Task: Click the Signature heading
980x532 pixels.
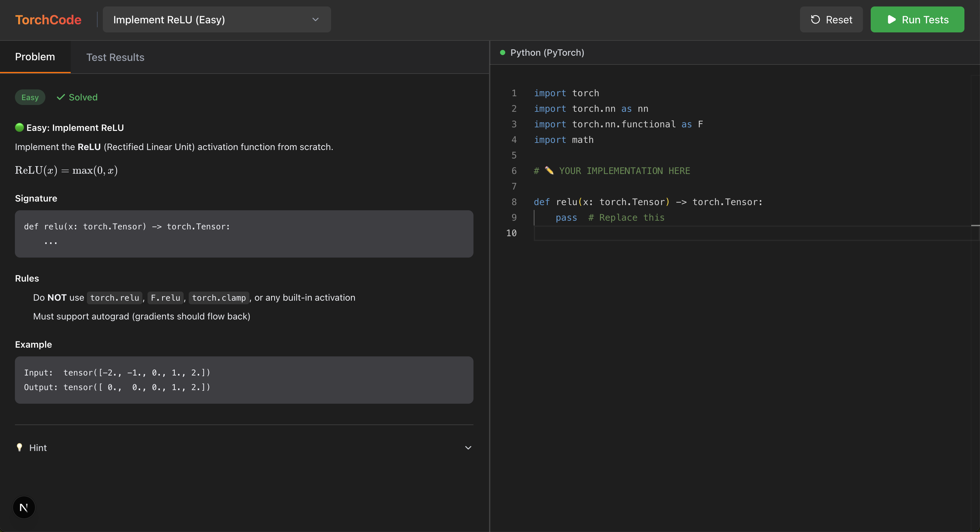Action: 36,198
